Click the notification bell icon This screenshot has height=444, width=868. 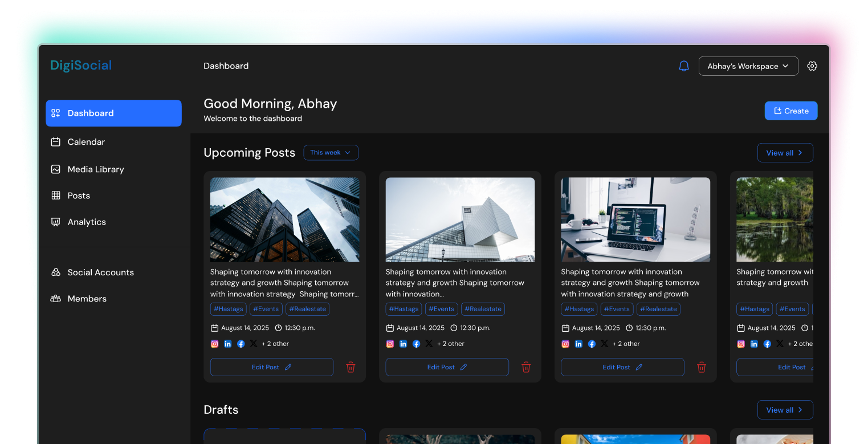684,66
